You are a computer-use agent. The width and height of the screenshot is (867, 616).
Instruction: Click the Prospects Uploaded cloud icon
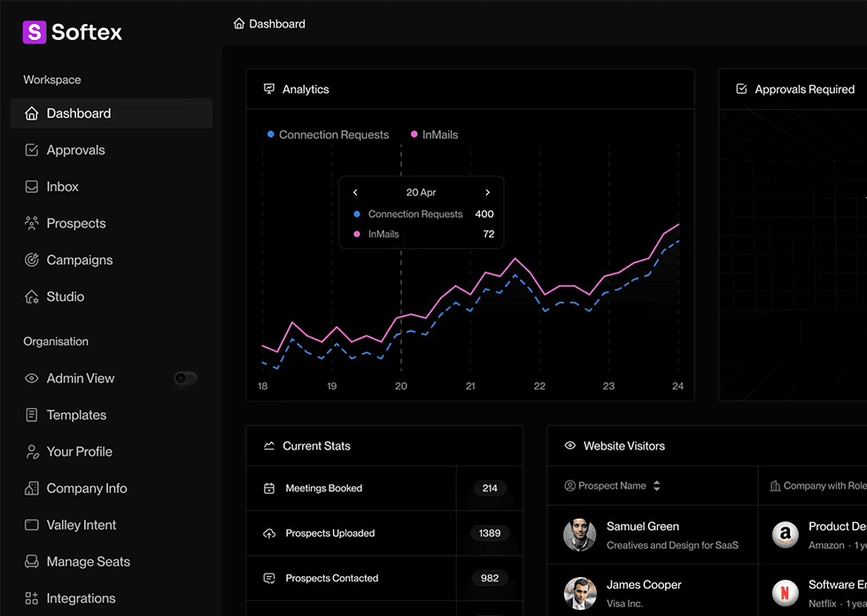[x=269, y=533]
